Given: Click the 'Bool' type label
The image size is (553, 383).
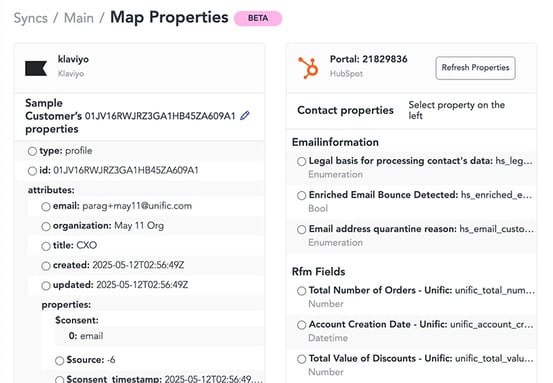Looking at the screenshot, I should pyautogui.click(x=318, y=208).
